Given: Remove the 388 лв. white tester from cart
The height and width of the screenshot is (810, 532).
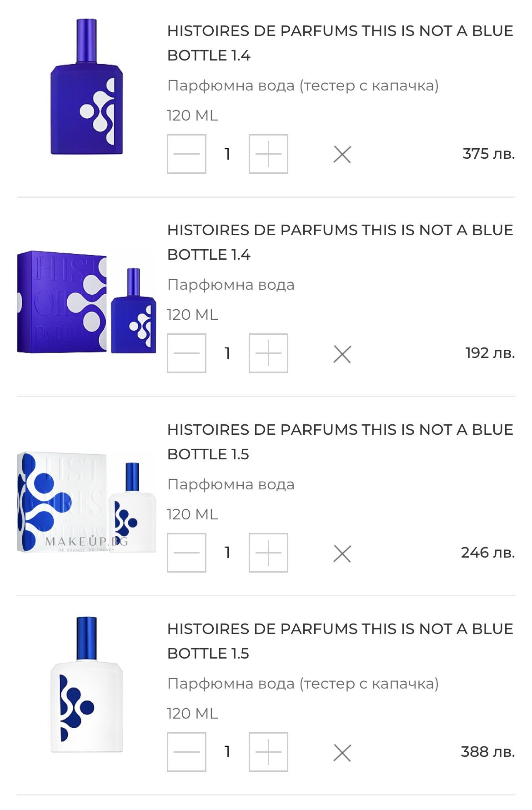Looking at the screenshot, I should [342, 753].
